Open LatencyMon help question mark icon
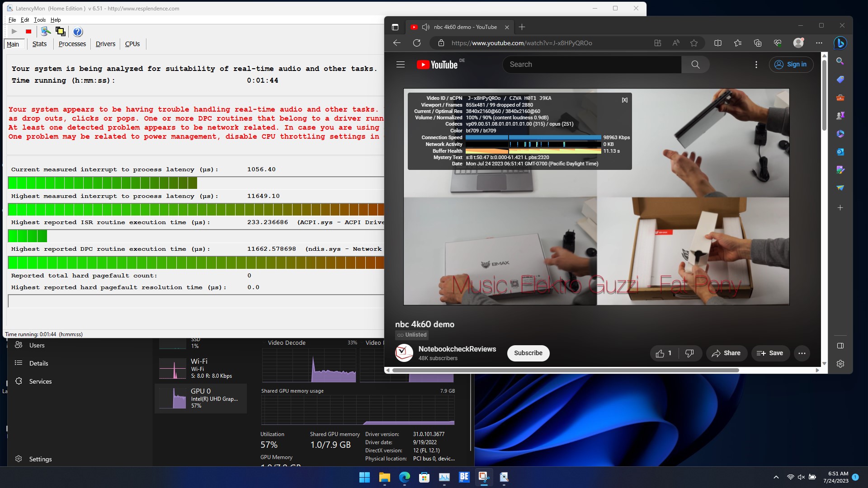The width and height of the screenshot is (868, 488). (x=78, y=32)
